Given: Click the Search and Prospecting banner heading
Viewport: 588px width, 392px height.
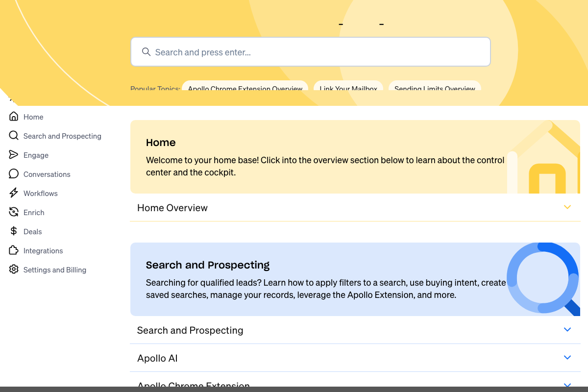Looking at the screenshot, I should pos(208,265).
